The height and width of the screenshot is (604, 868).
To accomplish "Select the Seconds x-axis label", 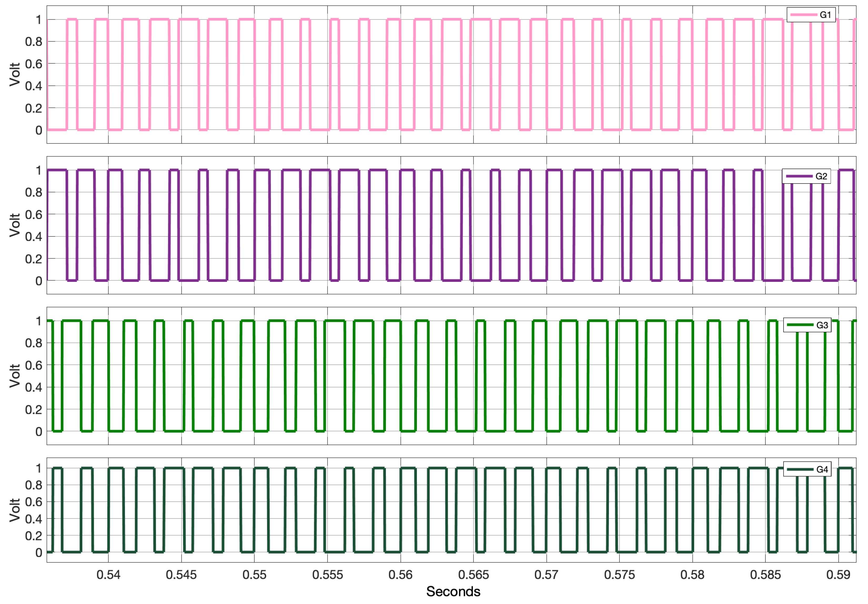I will point(453,592).
